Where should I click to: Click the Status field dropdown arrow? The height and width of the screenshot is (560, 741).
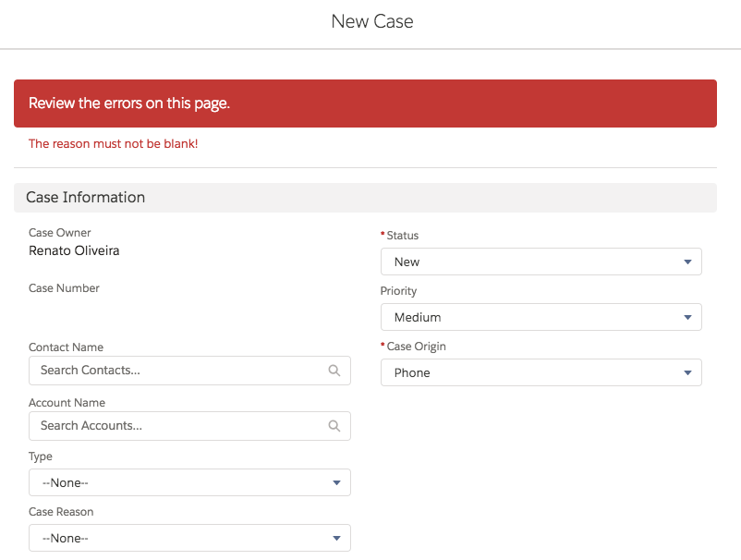[688, 262]
